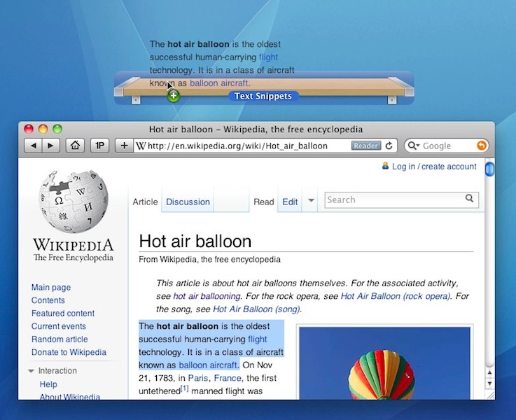Open the Hot Air Balloon (rock opera) link
Viewport: 516px width, 420px height.
coord(396,296)
